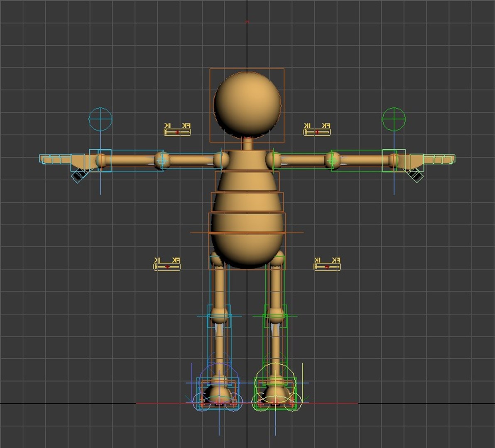495x448 pixels.
Task: Pick the thick orange hip line control
Action: pos(247,233)
